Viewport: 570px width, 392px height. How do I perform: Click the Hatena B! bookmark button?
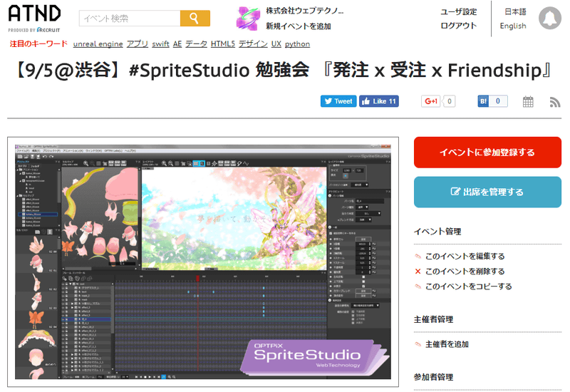(483, 101)
